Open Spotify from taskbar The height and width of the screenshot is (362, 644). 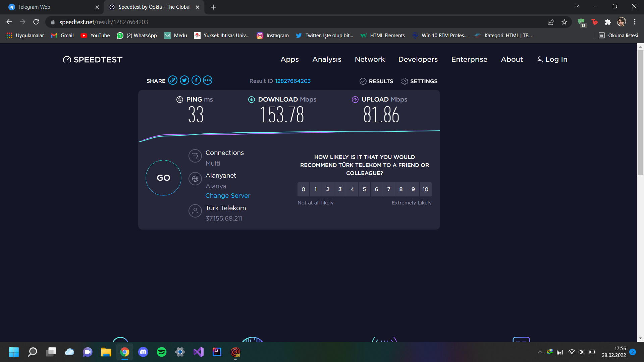(162, 352)
